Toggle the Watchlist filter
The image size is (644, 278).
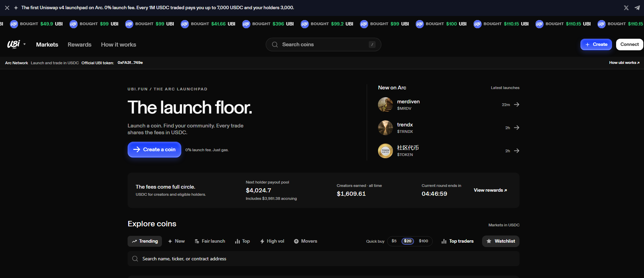[x=501, y=241]
